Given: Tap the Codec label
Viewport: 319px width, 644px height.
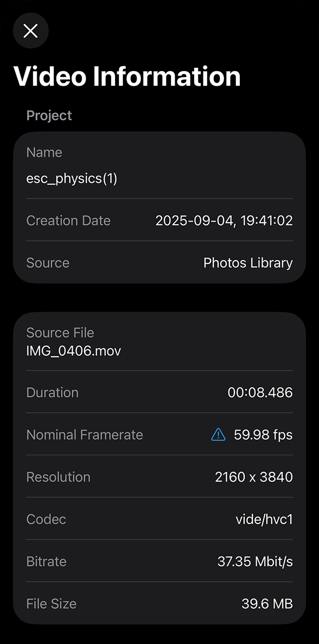Looking at the screenshot, I should pyautogui.click(x=46, y=519).
